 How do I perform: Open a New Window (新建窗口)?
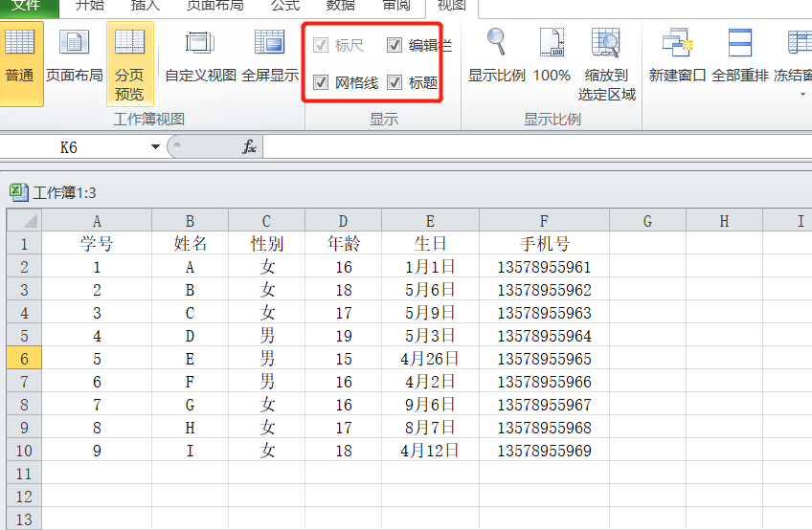tap(676, 57)
